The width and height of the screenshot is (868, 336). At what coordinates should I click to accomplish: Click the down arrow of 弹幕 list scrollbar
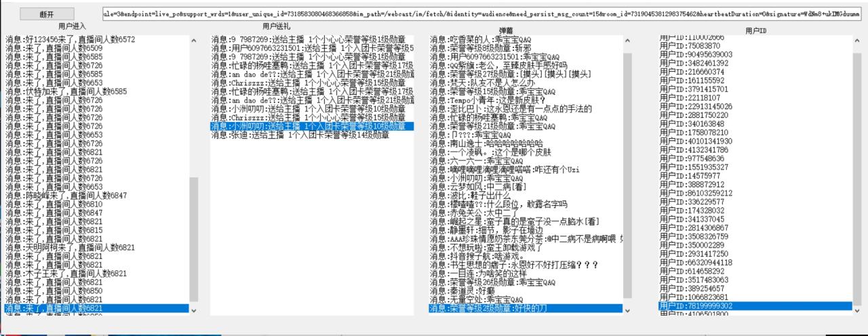(x=627, y=310)
